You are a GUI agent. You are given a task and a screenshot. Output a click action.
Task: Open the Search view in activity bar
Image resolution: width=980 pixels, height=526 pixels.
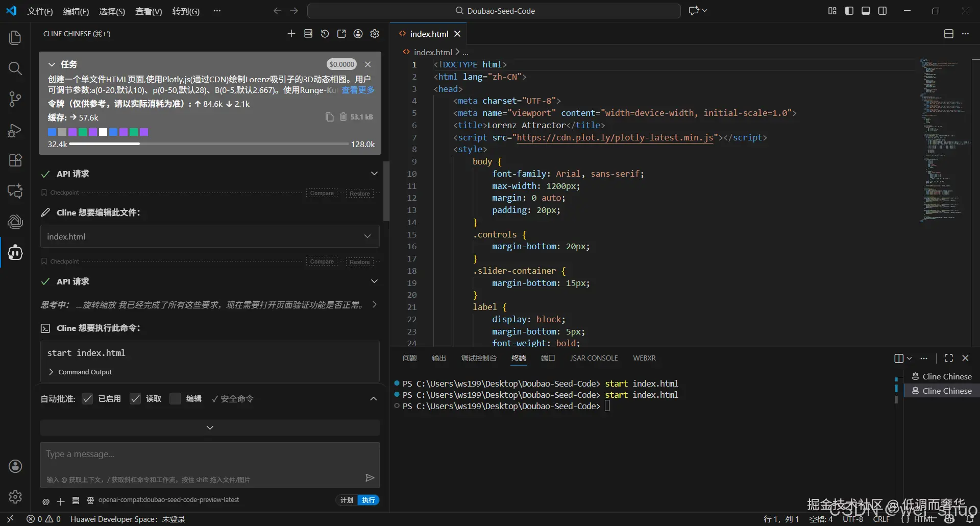(15, 68)
